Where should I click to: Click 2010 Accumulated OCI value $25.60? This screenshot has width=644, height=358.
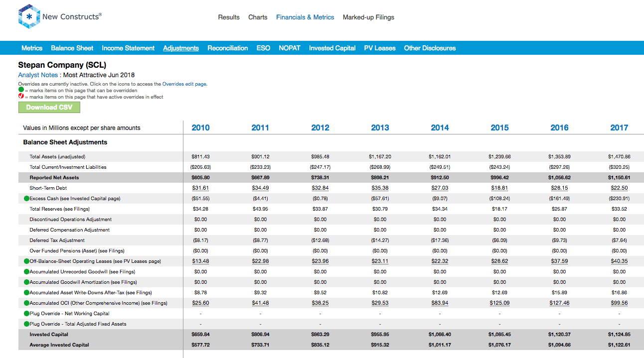pyautogui.click(x=200, y=303)
